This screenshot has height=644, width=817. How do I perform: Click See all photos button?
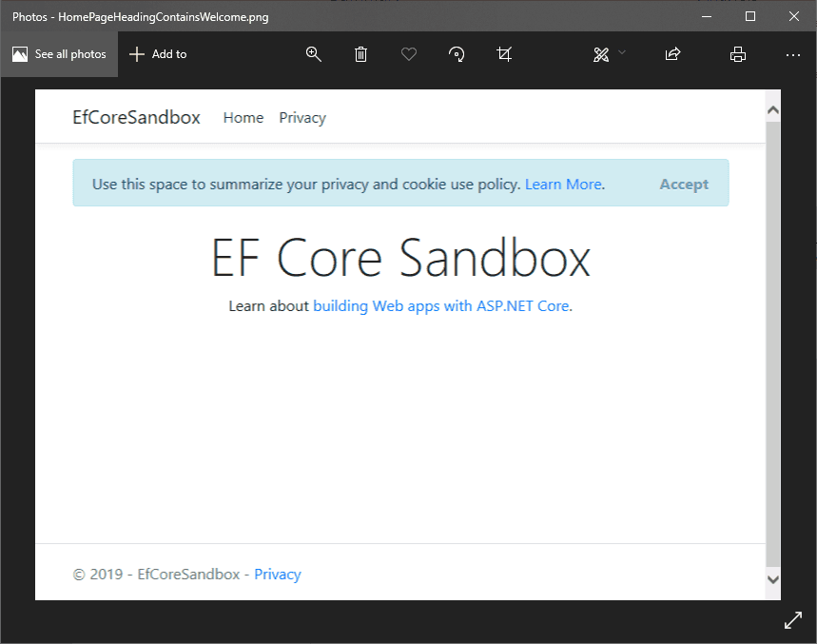(x=59, y=54)
